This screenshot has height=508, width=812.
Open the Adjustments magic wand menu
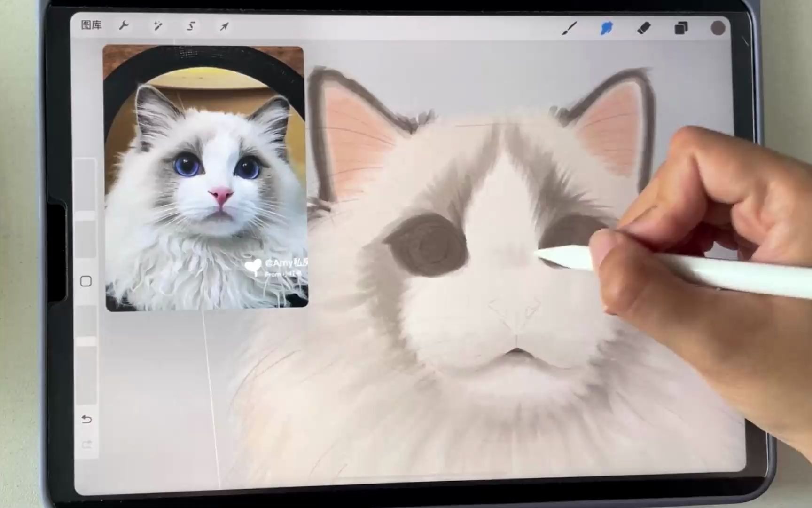pyautogui.click(x=157, y=26)
